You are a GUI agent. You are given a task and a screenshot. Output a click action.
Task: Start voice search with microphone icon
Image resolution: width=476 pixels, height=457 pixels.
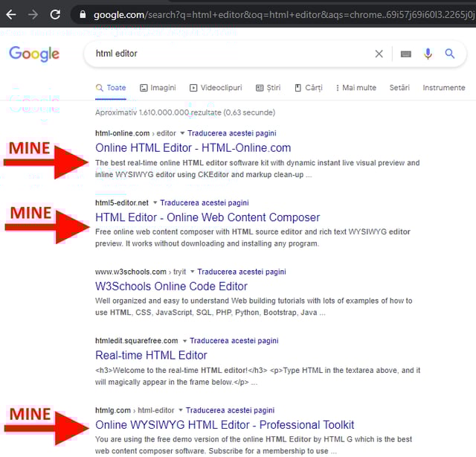[x=428, y=54]
